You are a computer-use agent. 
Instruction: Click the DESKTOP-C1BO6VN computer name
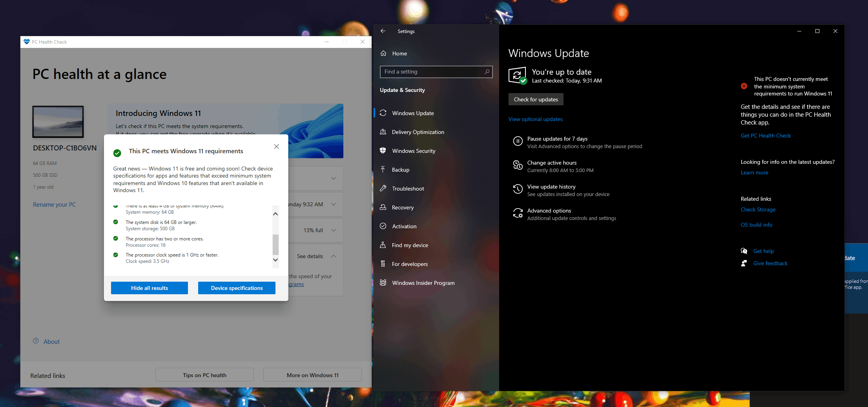[65, 148]
